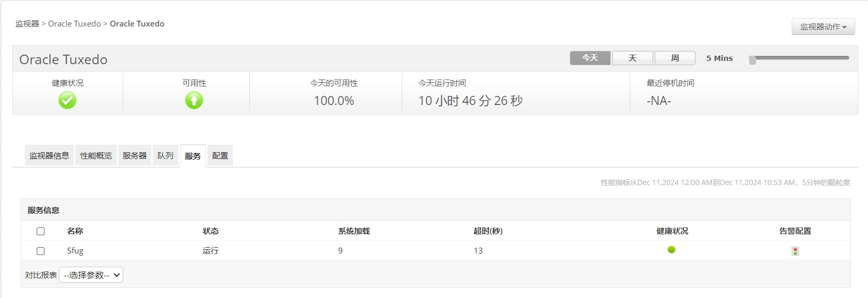The height and width of the screenshot is (298, 868).
Task: Open the 监视器动作 dropdown menu
Action: click(x=823, y=27)
